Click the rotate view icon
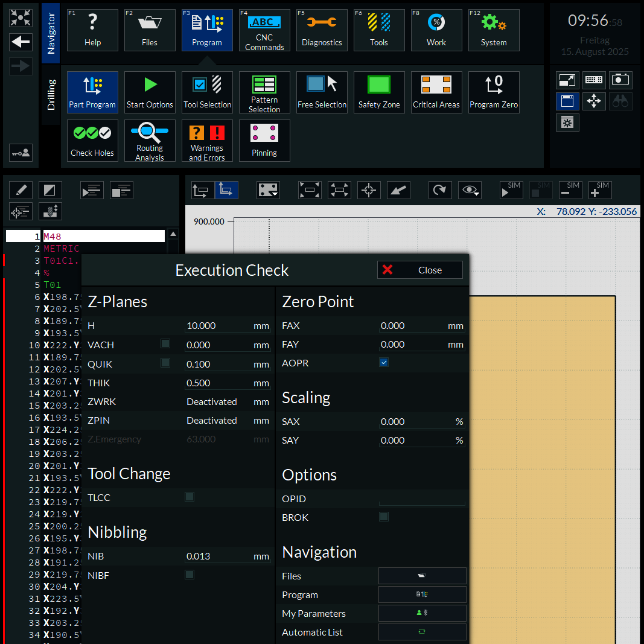This screenshot has width=644, height=644. coord(440,190)
